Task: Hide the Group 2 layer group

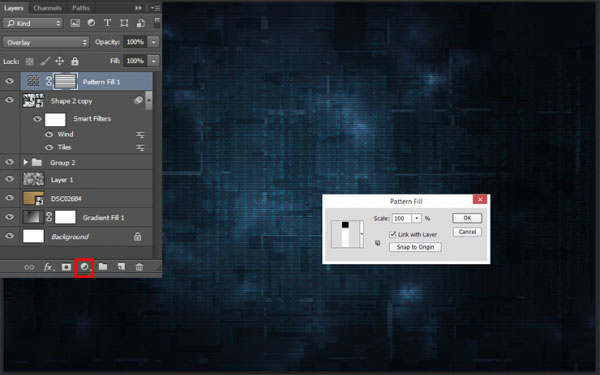Action: (x=10, y=162)
